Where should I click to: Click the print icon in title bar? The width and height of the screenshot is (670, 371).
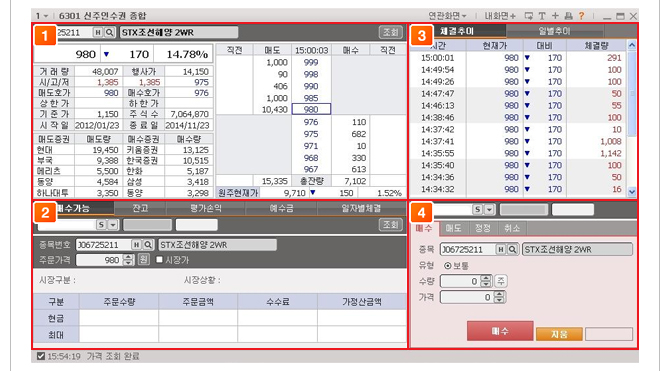568,16
